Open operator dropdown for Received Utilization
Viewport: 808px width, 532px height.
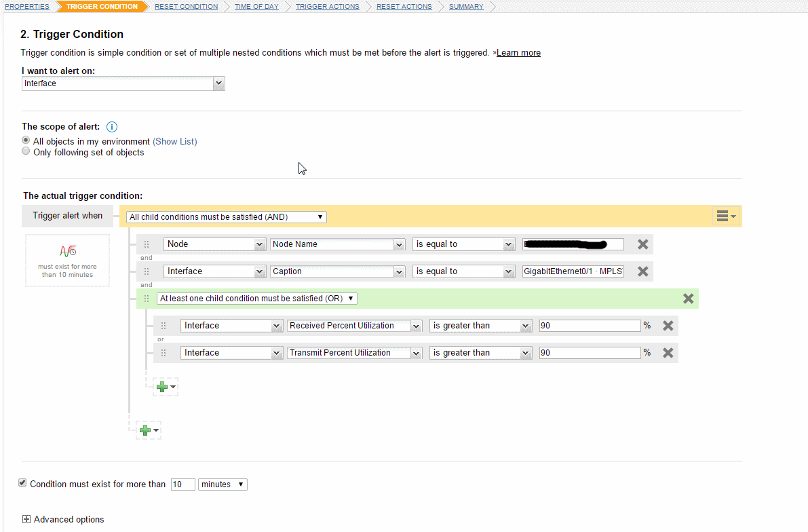(480, 326)
